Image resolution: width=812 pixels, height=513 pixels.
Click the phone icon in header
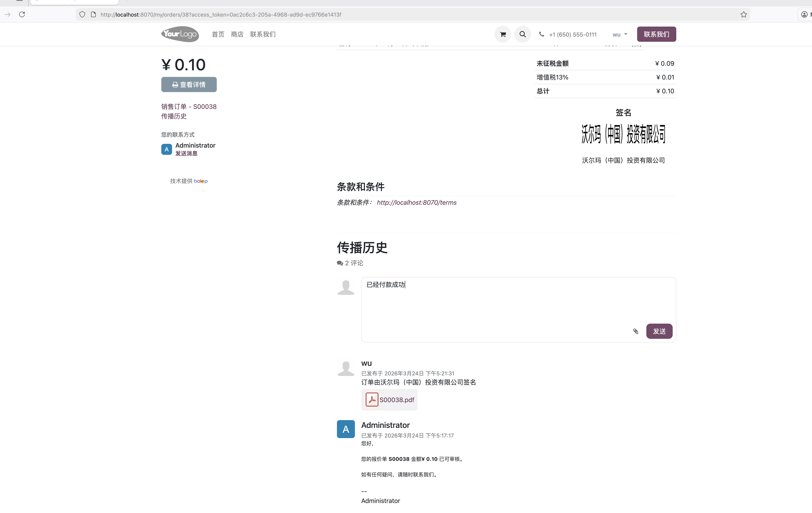pos(542,34)
